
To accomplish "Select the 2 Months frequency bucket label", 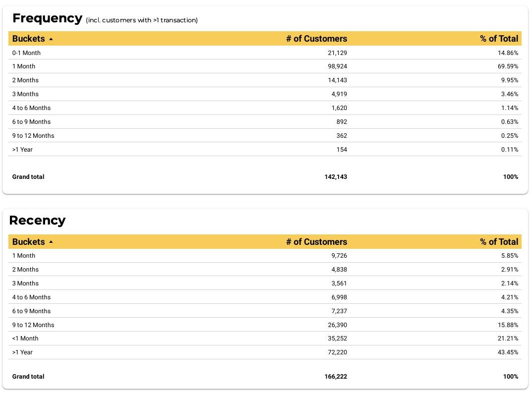I will [25, 80].
